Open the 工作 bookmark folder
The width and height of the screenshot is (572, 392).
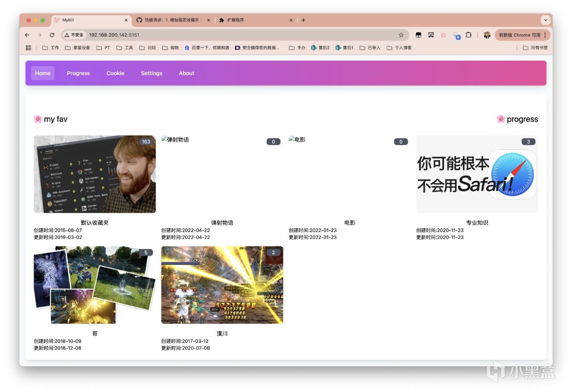point(50,48)
